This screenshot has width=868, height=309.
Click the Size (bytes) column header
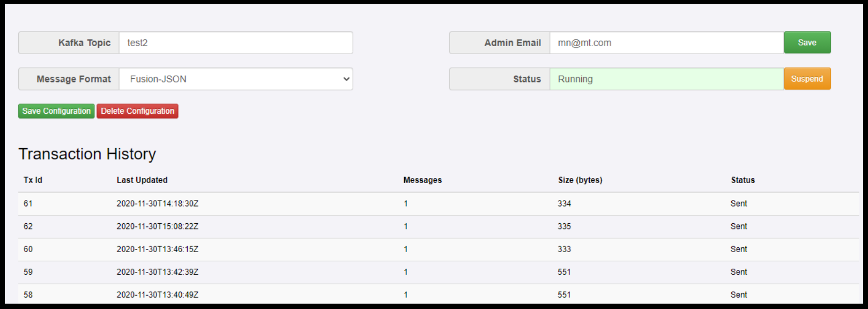(580, 180)
